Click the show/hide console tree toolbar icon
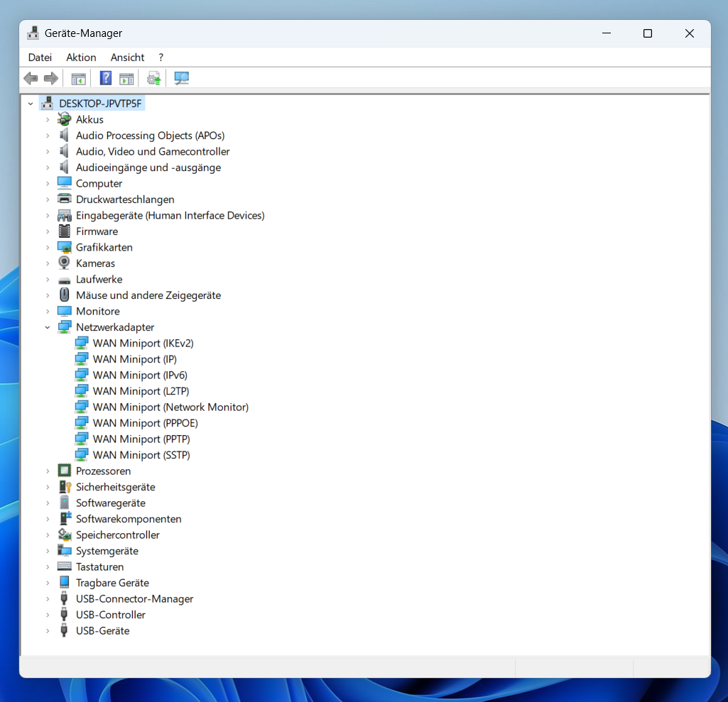 [x=78, y=79]
